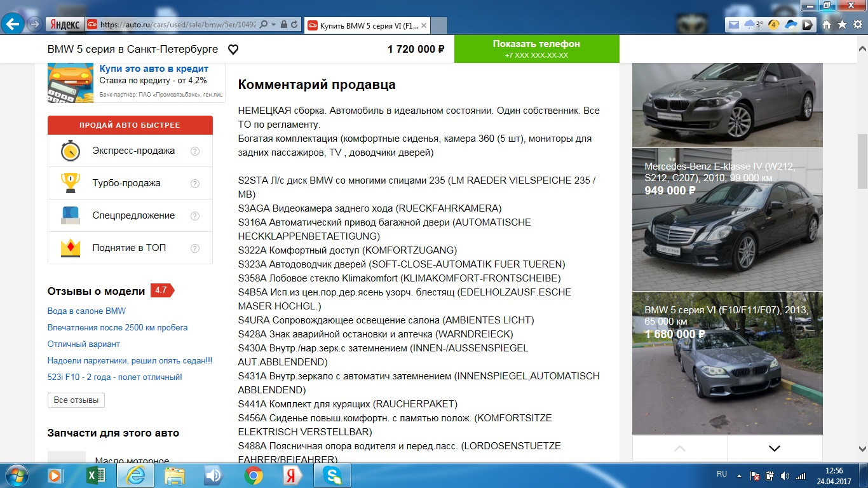Launch Google Chrome from the taskbar
868x488 pixels.
(x=253, y=475)
